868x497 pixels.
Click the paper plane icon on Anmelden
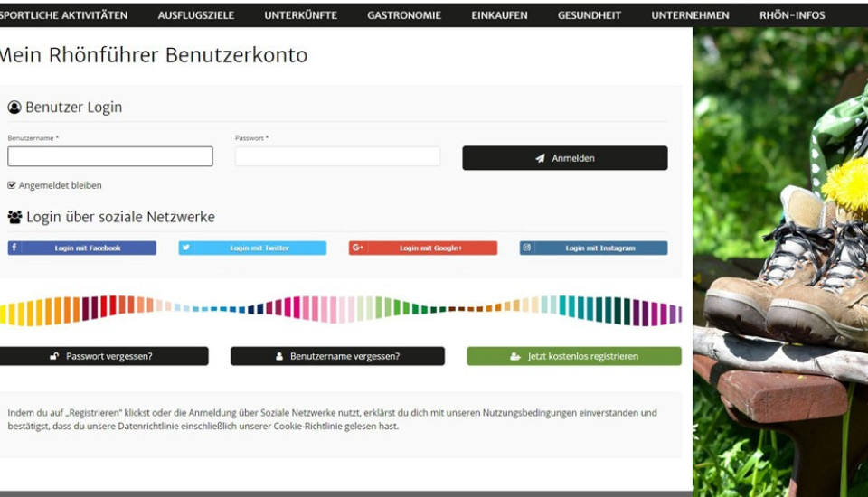tap(541, 158)
